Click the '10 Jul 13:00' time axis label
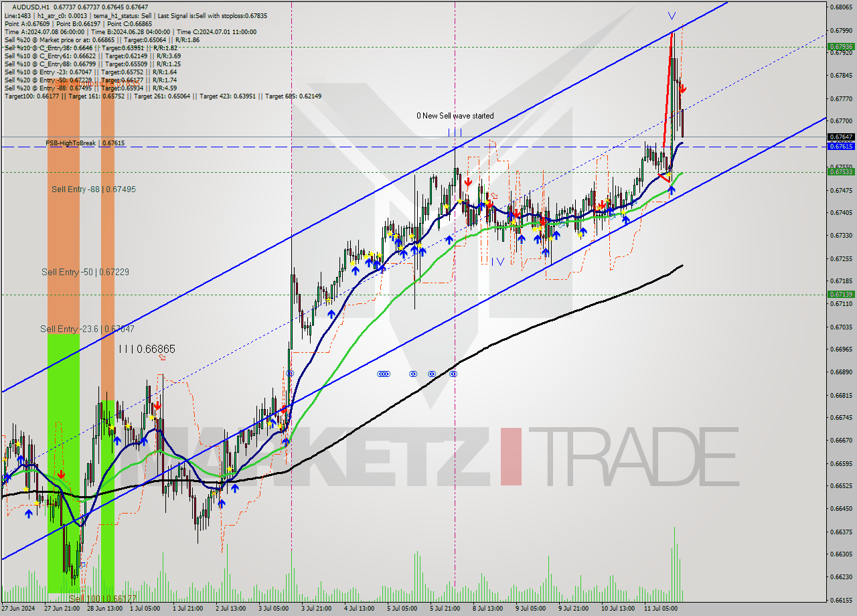857x616 pixels. click(x=618, y=609)
